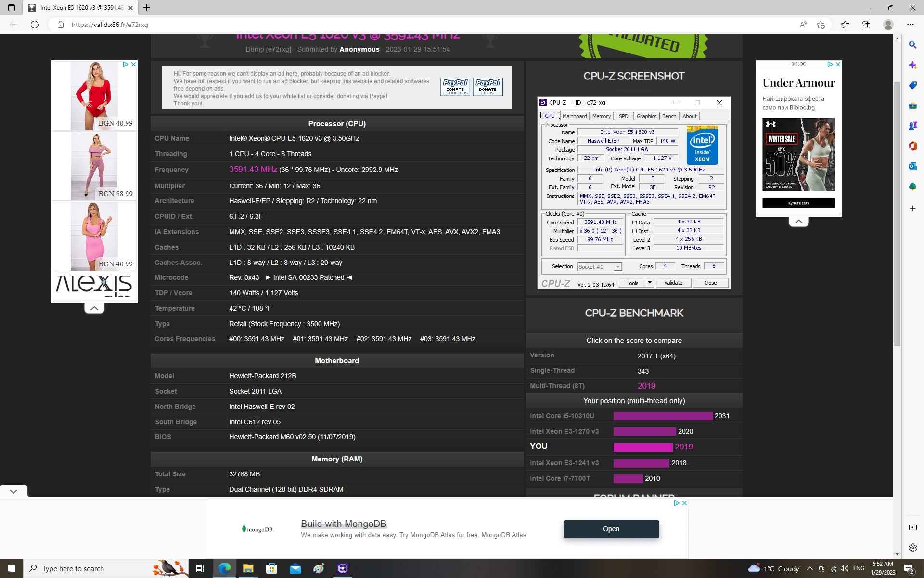Open the sidebar tools briefcase icon
The height and width of the screenshot is (578, 924).
tap(912, 105)
